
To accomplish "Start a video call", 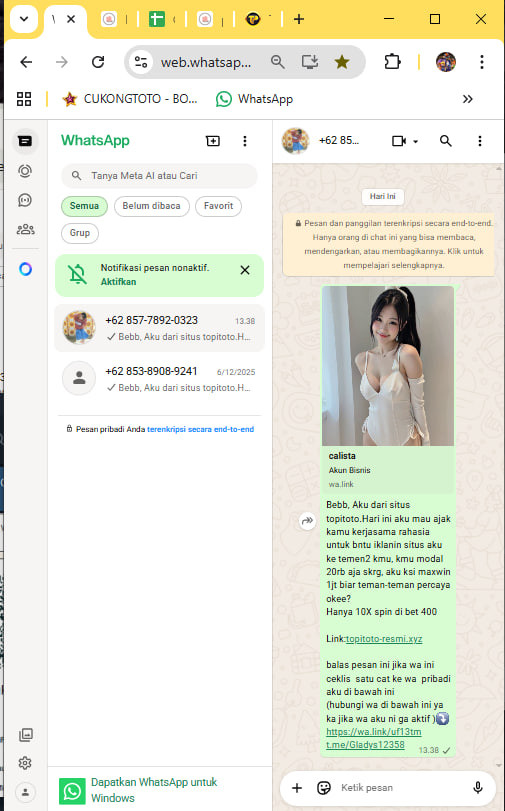I will [x=398, y=141].
